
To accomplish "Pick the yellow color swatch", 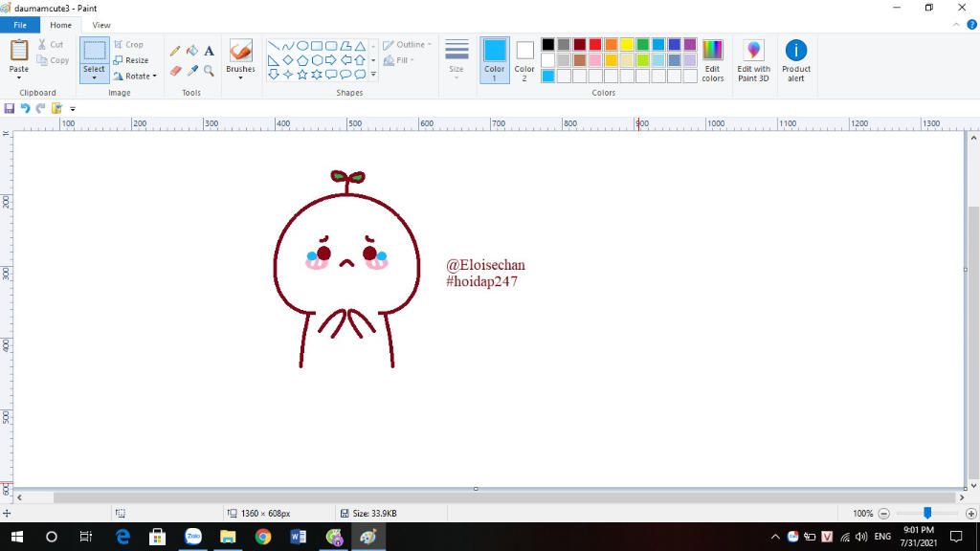I will coord(627,44).
